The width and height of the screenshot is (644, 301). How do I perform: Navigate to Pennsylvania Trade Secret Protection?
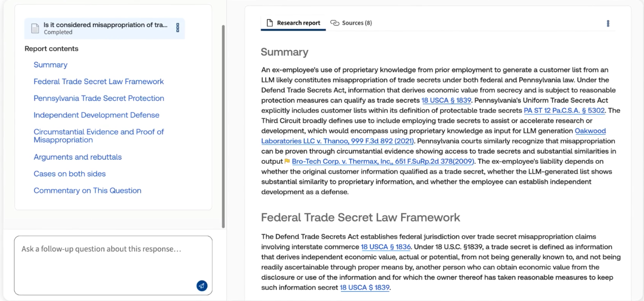(99, 98)
